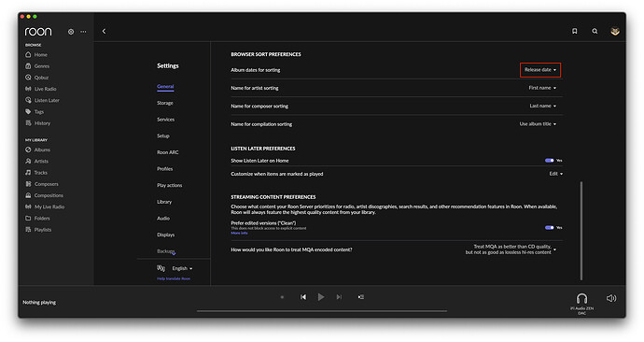Viewport: 644px width, 342px height.
Task: Open Folders in My Library
Action: coord(37,219)
